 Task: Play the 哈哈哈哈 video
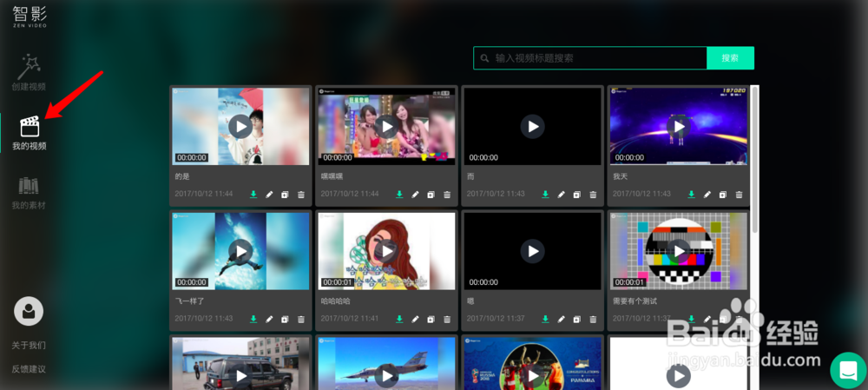coord(386,251)
